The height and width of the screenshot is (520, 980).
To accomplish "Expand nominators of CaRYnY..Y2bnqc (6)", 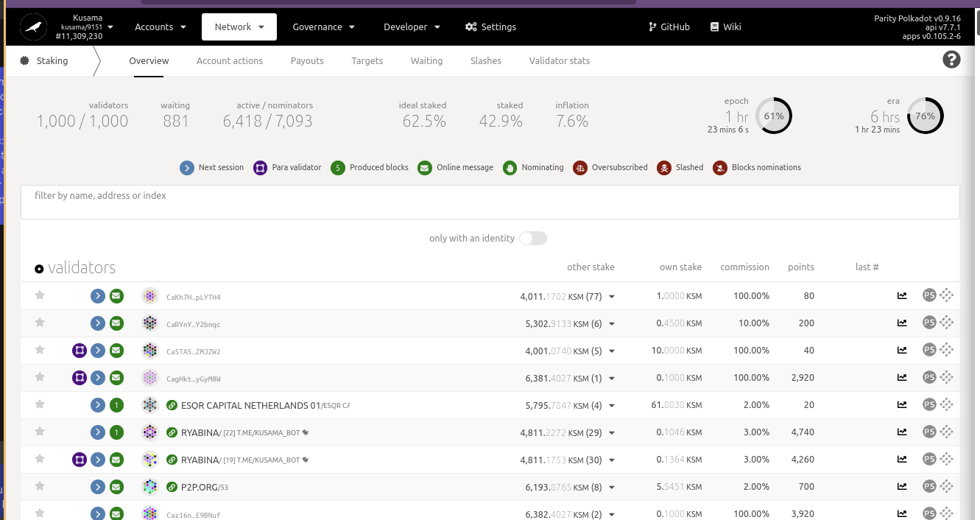I will [x=612, y=324].
